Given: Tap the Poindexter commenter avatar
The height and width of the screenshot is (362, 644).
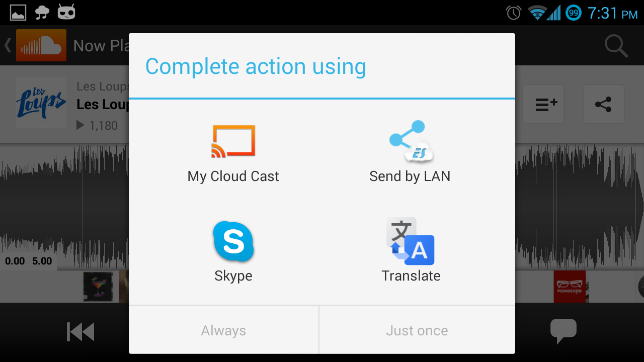Looking at the screenshot, I should pos(570,287).
